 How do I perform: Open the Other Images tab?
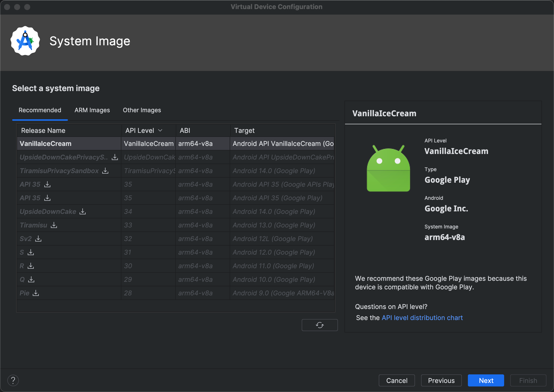(142, 110)
